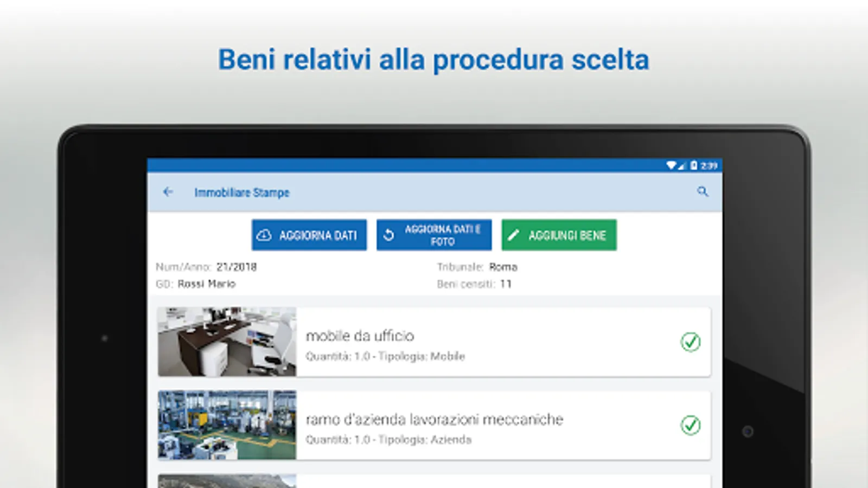
Task: Click the GD name 'Rossi Mario'
Action: pos(207,284)
